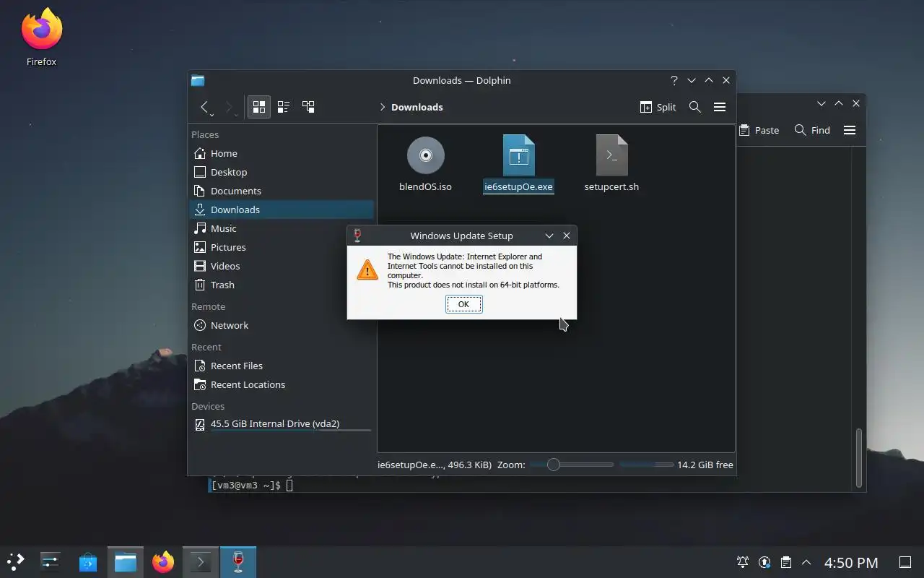Expand breadcrumb chevron before Downloads

(x=383, y=107)
